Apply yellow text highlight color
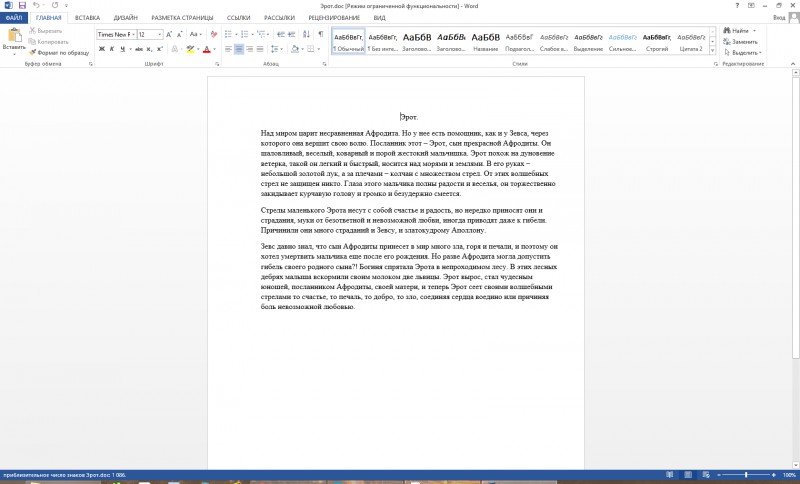 click(x=190, y=49)
